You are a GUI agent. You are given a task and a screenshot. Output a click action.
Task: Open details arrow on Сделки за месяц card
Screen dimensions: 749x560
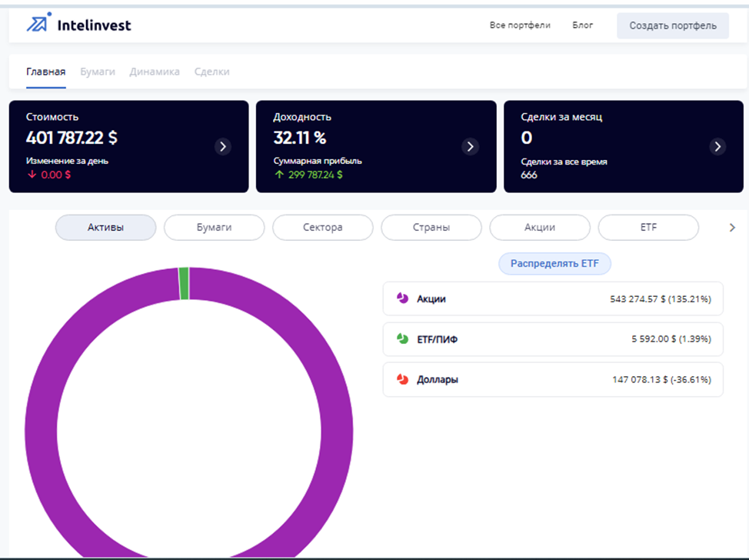(717, 146)
